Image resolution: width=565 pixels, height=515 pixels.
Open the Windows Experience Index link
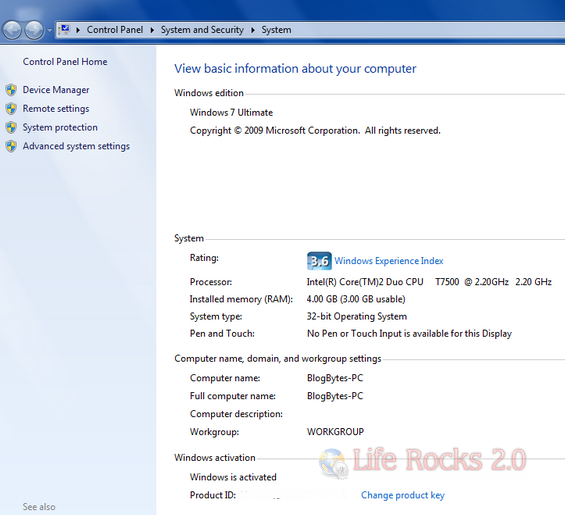(389, 261)
